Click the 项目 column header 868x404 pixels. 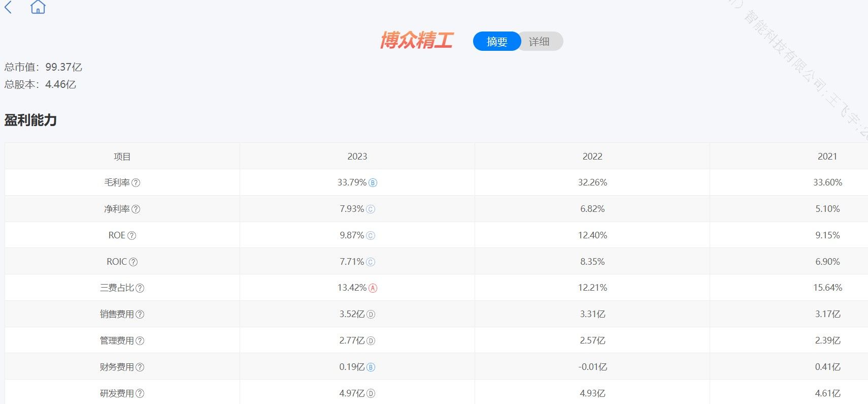pyautogui.click(x=122, y=157)
